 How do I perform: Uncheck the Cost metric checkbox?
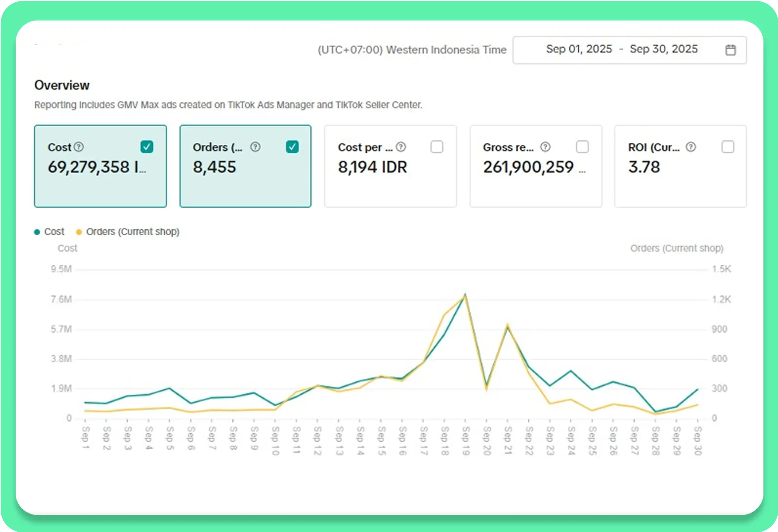pos(147,147)
